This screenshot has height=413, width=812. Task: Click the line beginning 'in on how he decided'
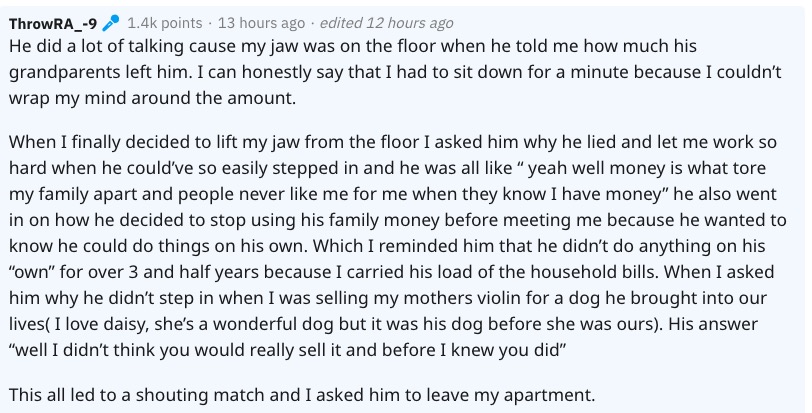398,220
